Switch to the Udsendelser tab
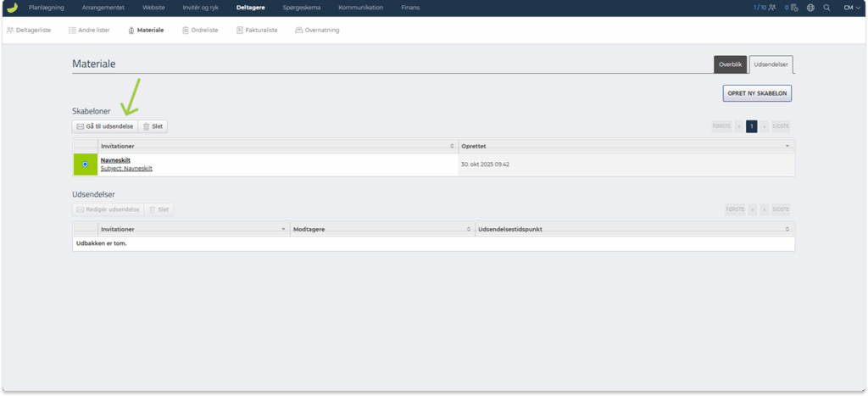Viewport: 868px width, 396px height. pyautogui.click(x=771, y=64)
